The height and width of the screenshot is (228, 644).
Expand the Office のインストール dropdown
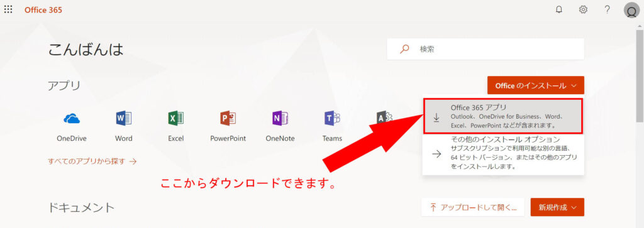[536, 85]
